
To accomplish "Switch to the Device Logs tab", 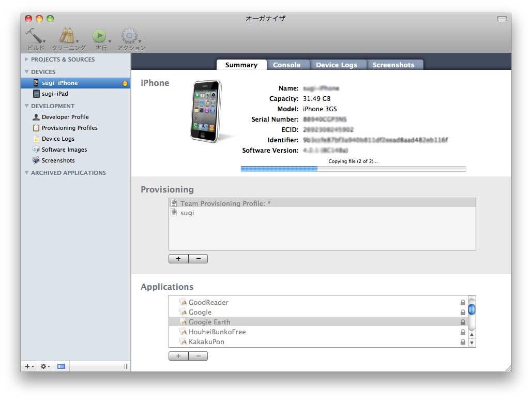I will (x=336, y=65).
